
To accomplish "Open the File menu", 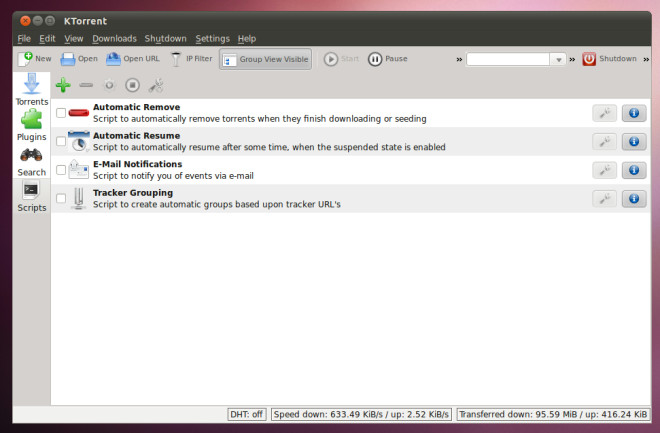I will pos(24,39).
